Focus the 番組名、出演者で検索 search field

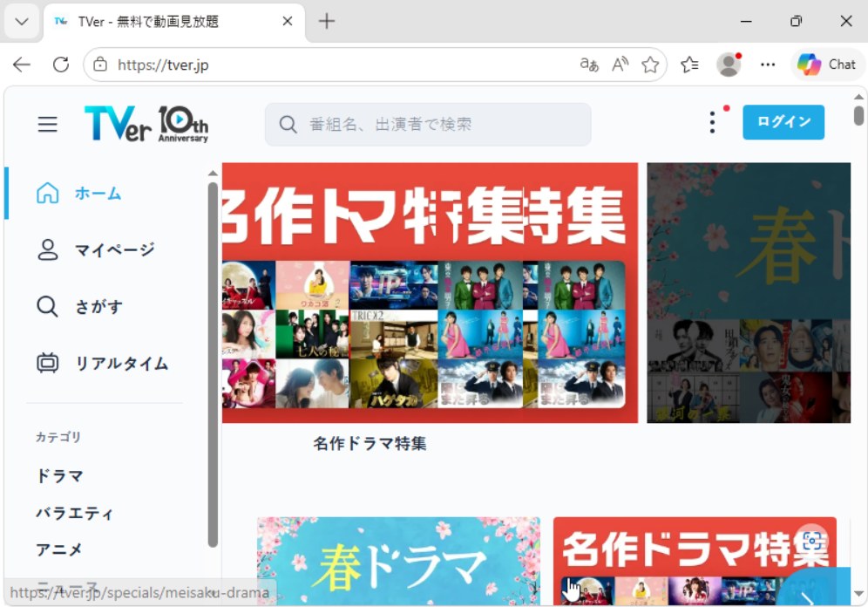point(428,124)
